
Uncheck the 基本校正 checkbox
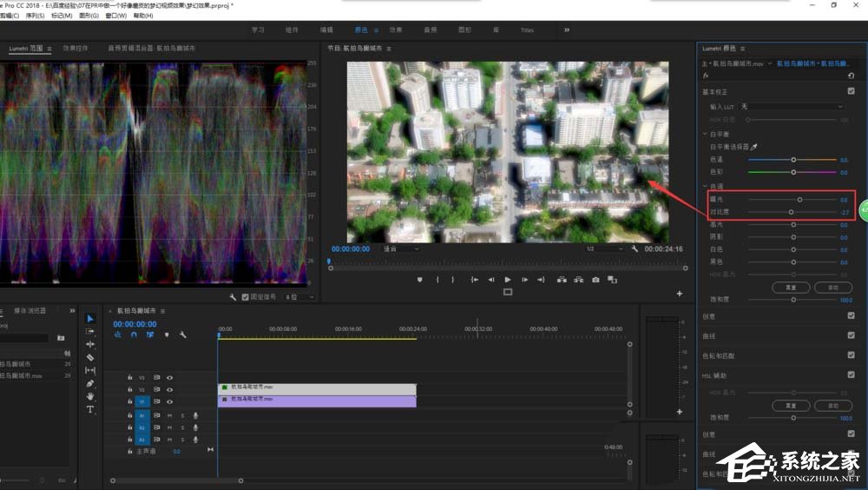point(851,91)
